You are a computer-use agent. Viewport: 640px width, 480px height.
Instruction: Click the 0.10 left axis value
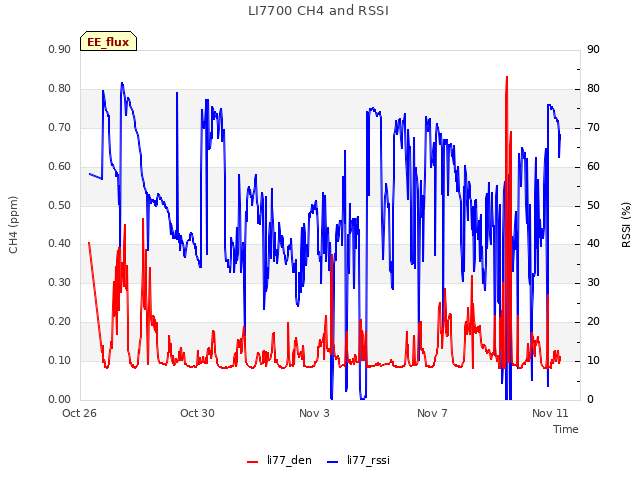tap(60, 360)
